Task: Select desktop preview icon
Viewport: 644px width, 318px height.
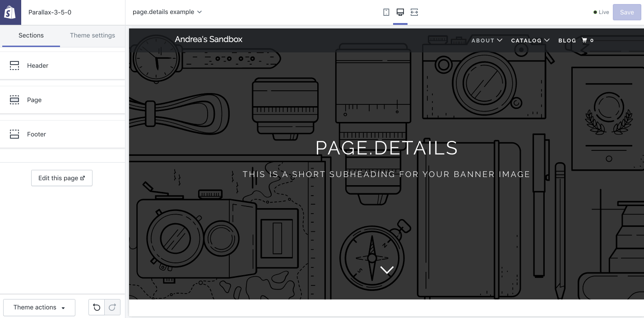Action: click(x=400, y=12)
